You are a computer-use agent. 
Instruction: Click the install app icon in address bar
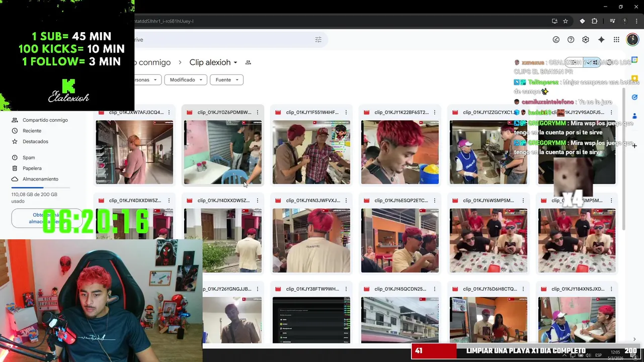(x=554, y=21)
